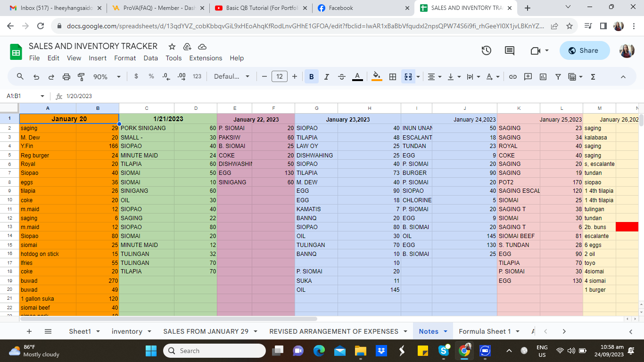
Task: Toggle italic formatting
Action: 327,76
